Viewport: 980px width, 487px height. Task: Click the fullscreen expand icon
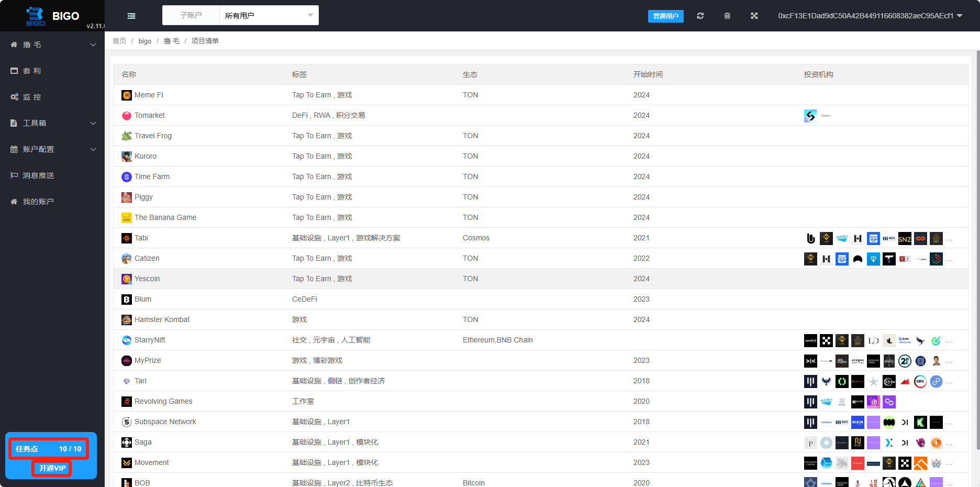pyautogui.click(x=754, y=16)
